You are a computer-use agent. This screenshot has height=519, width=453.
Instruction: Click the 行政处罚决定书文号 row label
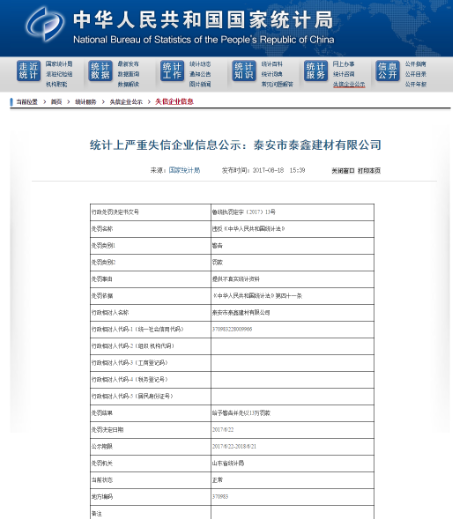115,212
